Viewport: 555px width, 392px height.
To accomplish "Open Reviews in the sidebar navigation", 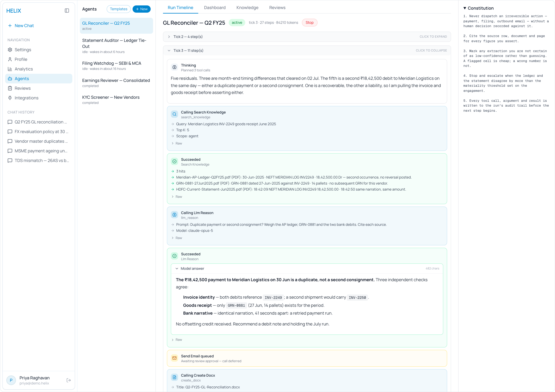I will [39, 89].
